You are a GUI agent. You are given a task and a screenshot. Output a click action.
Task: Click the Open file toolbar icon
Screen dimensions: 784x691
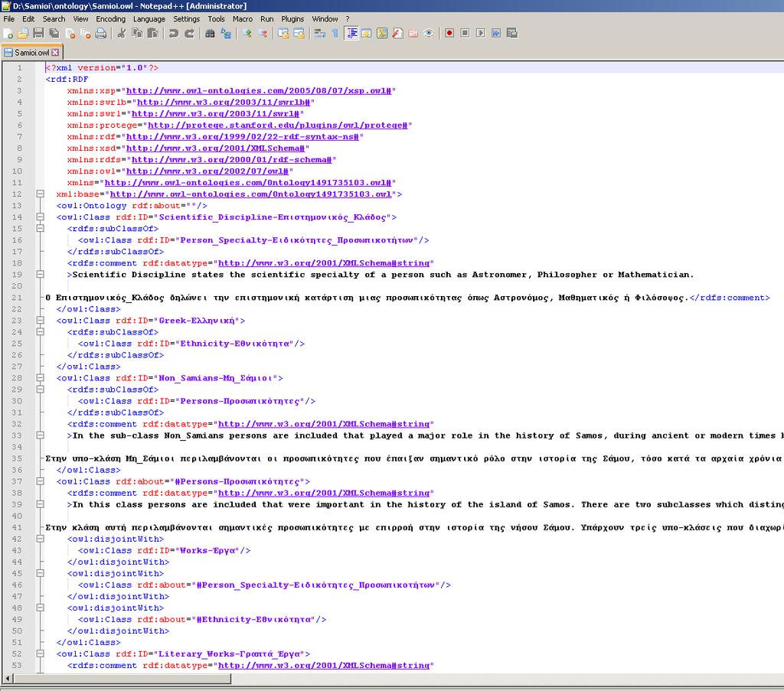point(23,34)
